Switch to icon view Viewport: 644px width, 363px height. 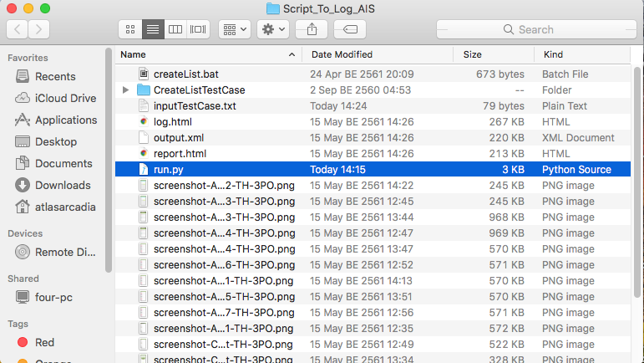[x=130, y=29]
